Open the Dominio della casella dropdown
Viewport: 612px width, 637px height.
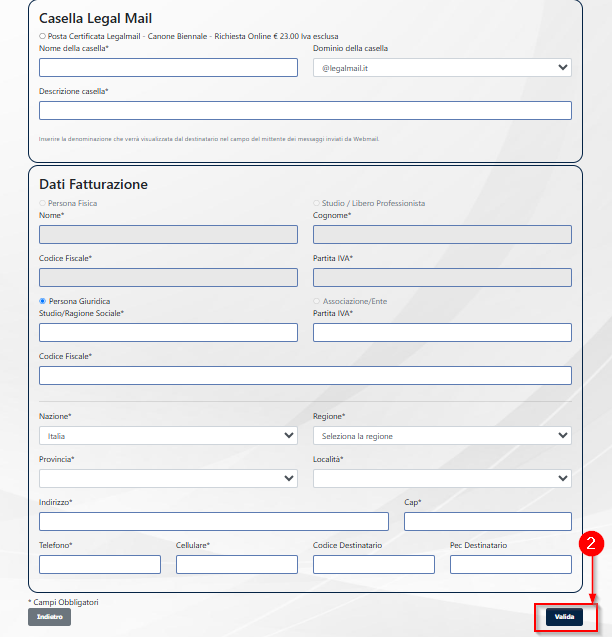[442, 68]
